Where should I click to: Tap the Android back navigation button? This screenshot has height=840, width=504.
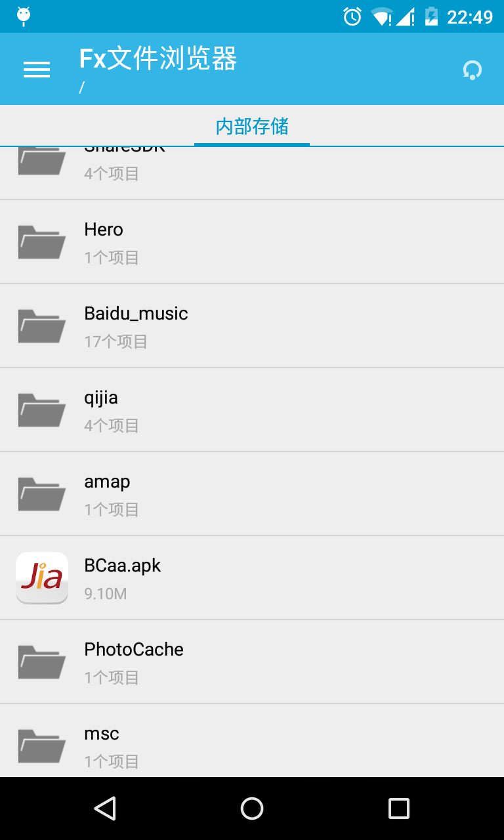105,808
